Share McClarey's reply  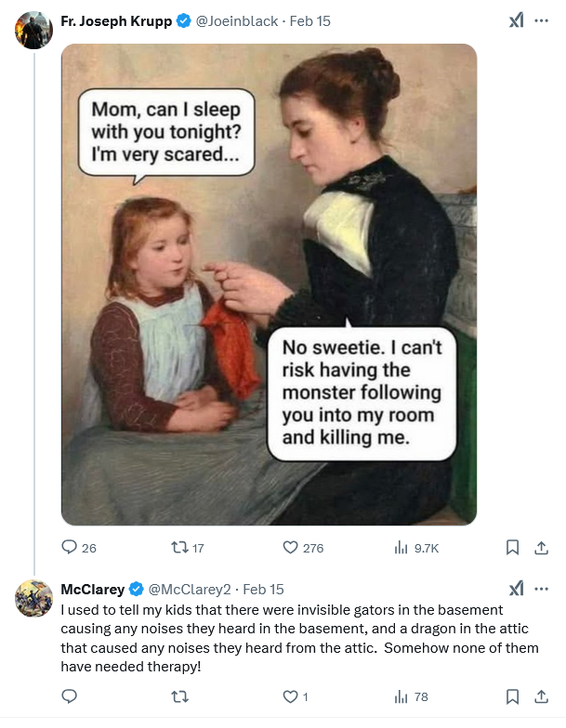coord(540,696)
